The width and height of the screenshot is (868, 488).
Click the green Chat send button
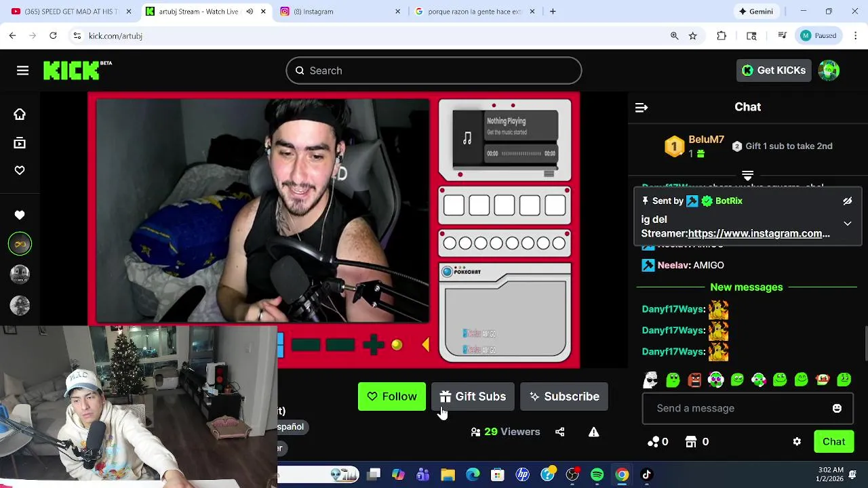click(833, 442)
